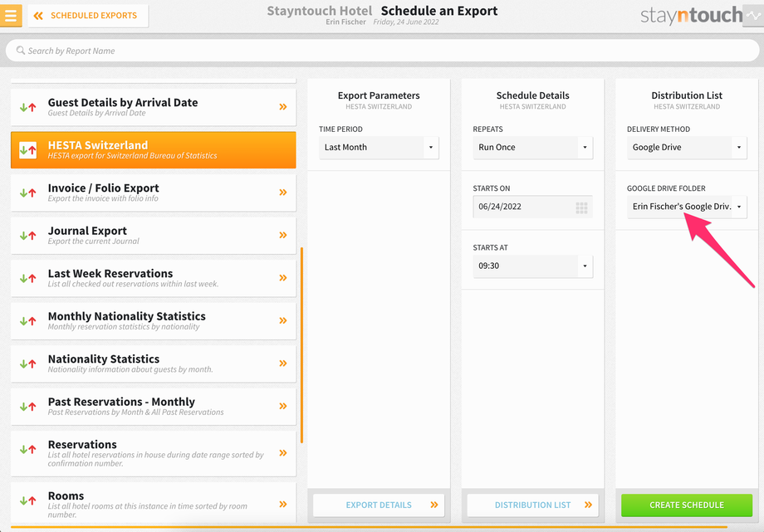Click export arrows icon for Last Week Reservations

[27, 279]
